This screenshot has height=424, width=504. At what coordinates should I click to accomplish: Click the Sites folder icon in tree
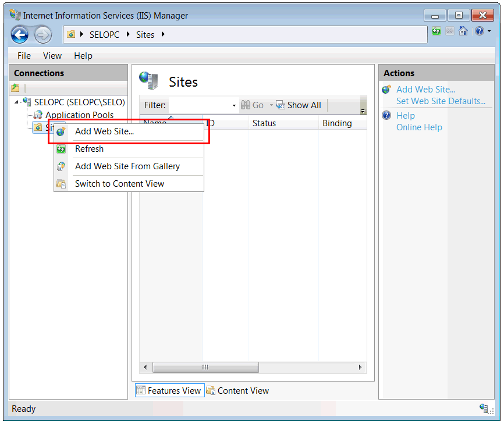(38, 127)
